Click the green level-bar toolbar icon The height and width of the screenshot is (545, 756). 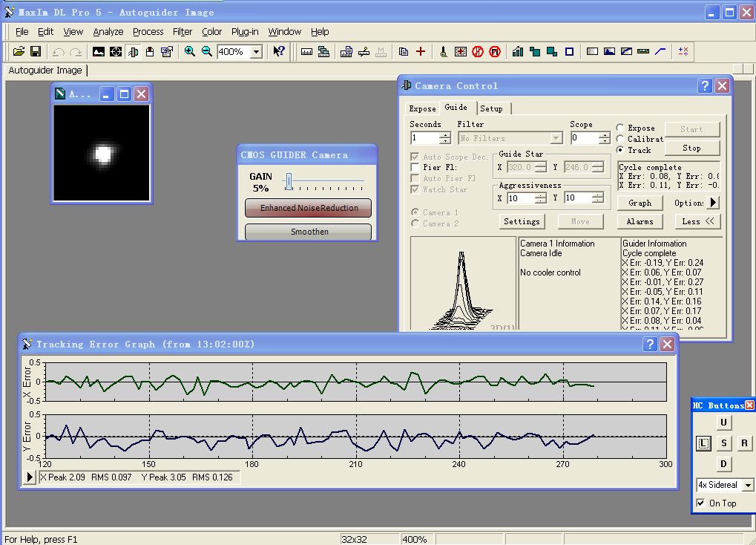(643, 51)
